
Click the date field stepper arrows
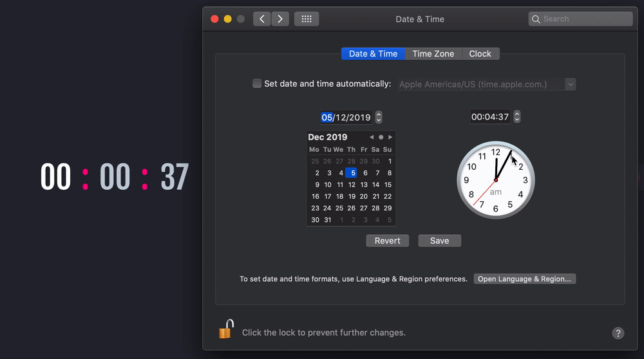click(x=379, y=117)
